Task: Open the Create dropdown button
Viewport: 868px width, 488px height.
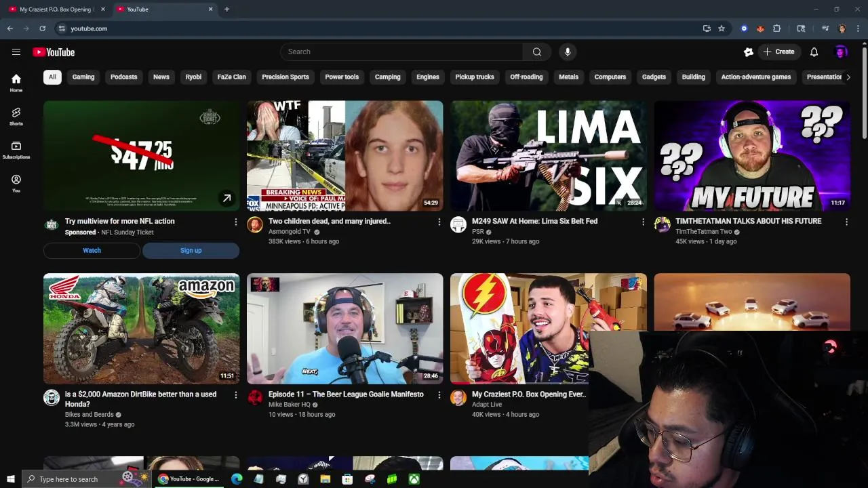Action: (x=778, y=52)
